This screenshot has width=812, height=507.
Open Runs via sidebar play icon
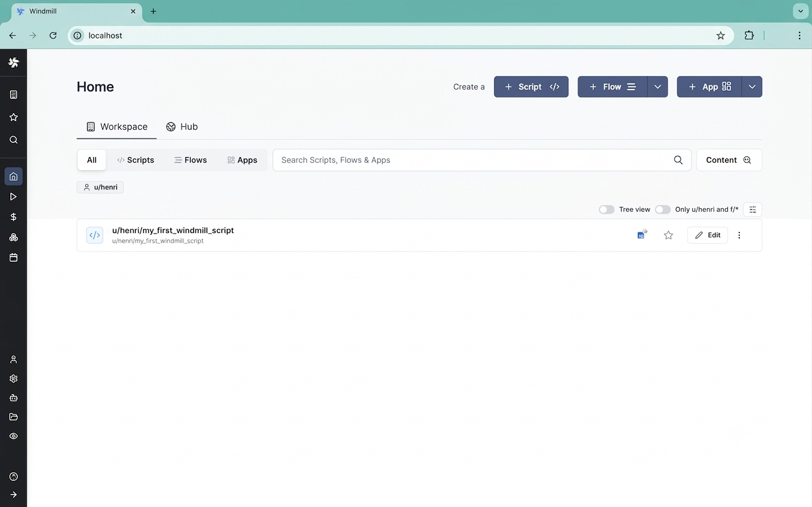(13, 196)
